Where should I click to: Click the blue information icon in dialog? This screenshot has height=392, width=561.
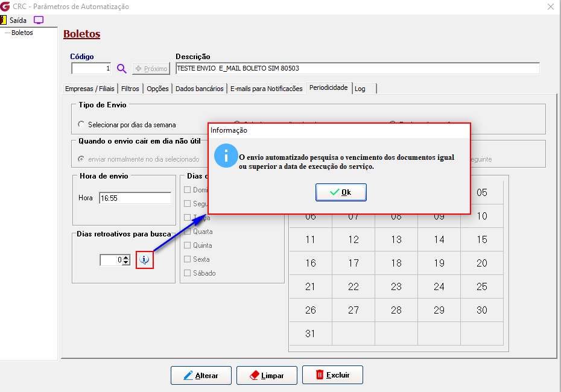226,156
